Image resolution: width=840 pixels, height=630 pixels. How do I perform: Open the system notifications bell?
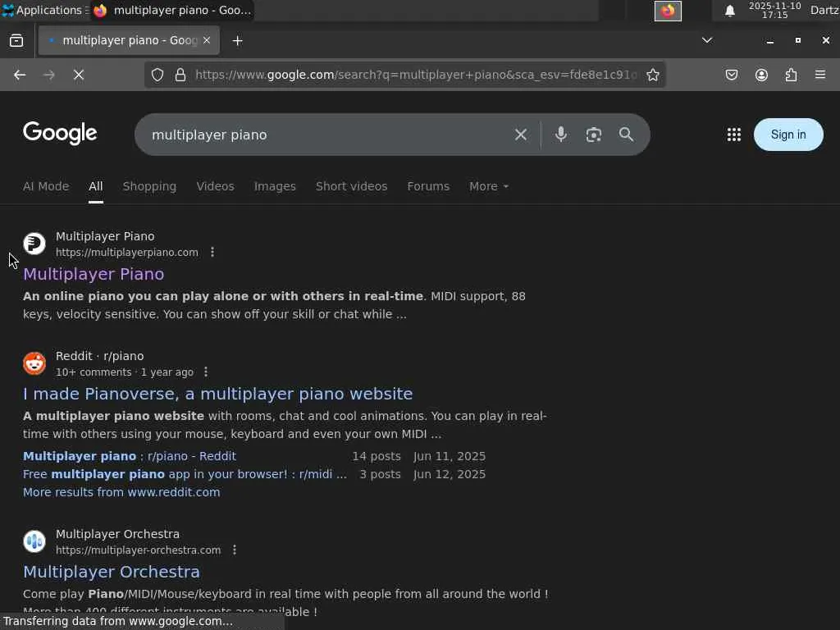(729, 11)
